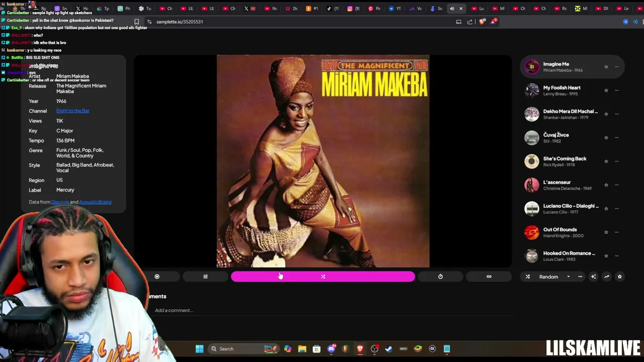
Task: Open options for L'ascenseur
Action: (x=617, y=185)
